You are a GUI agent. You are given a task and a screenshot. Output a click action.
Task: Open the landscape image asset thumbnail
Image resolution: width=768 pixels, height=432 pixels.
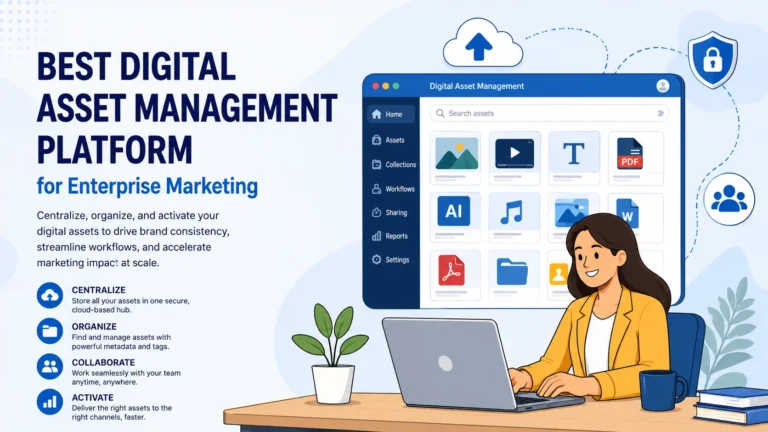456,158
